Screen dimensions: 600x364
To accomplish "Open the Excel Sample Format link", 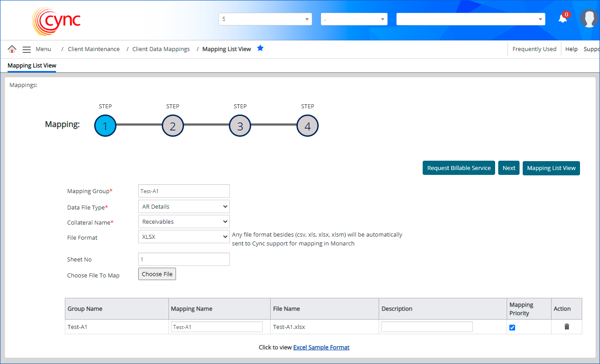I will pos(321,348).
